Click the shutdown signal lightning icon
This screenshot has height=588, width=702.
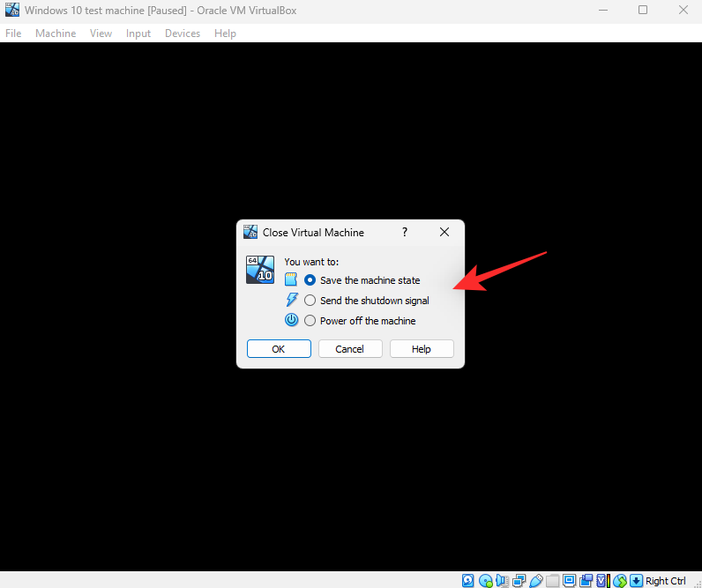[291, 300]
